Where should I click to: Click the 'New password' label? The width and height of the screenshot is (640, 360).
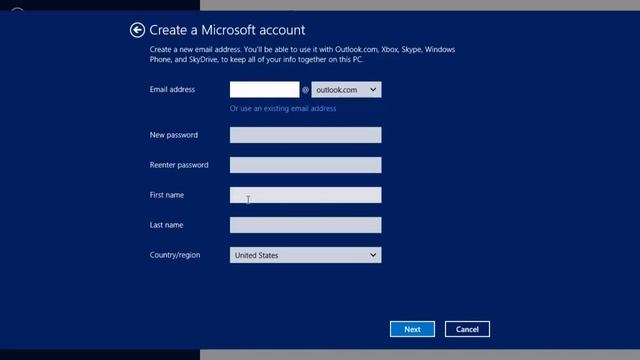174,135
